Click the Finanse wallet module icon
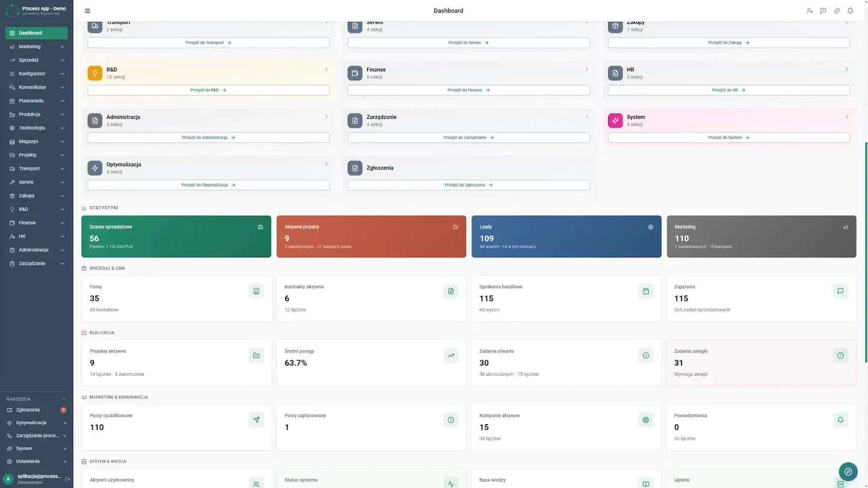The height and width of the screenshot is (488, 868). click(x=355, y=73)
